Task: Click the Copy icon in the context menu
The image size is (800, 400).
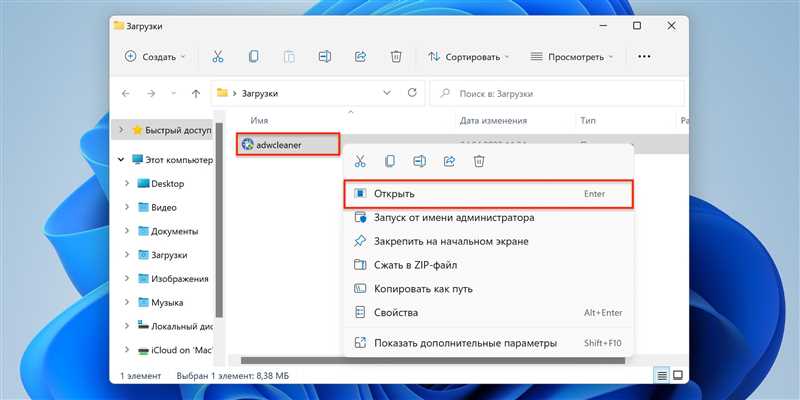Action: click(x=390, y=162)
